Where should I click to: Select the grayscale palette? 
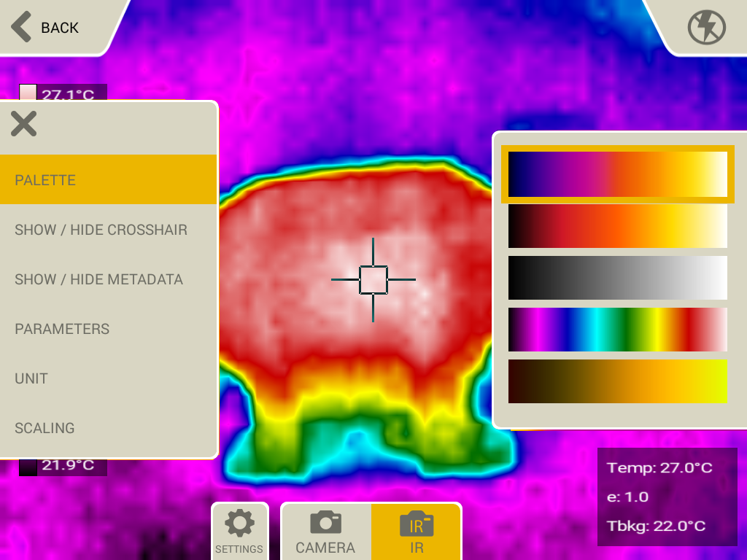617,277
